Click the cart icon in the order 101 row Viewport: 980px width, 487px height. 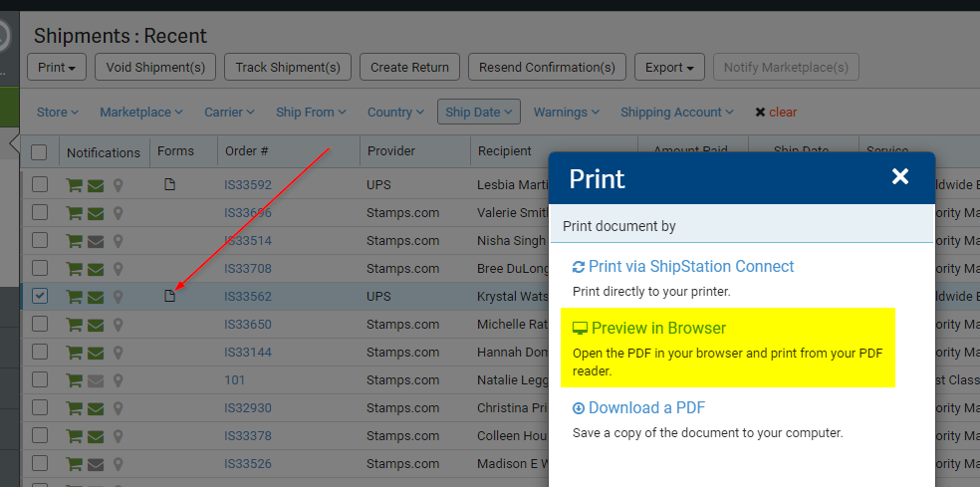click(75, 380)
